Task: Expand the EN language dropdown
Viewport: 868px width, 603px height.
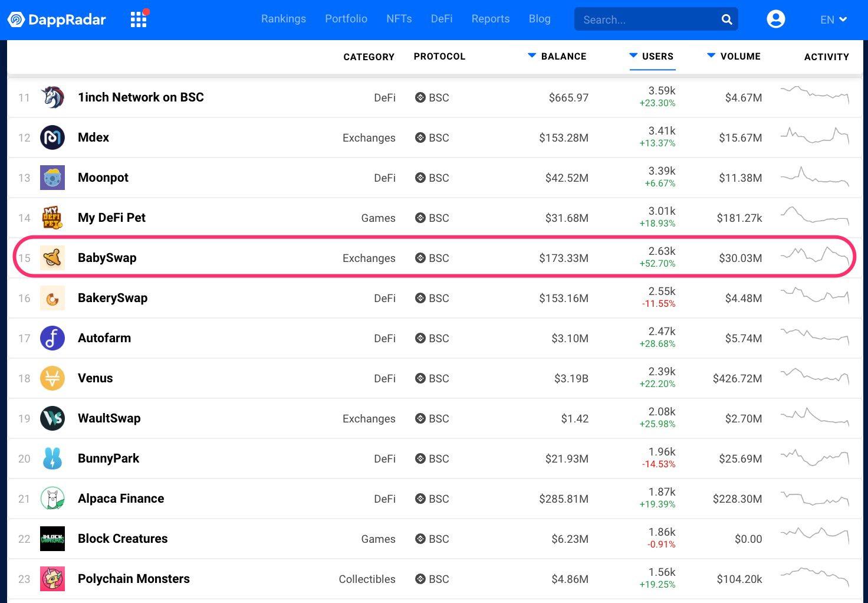Action: tap(833, 19)
